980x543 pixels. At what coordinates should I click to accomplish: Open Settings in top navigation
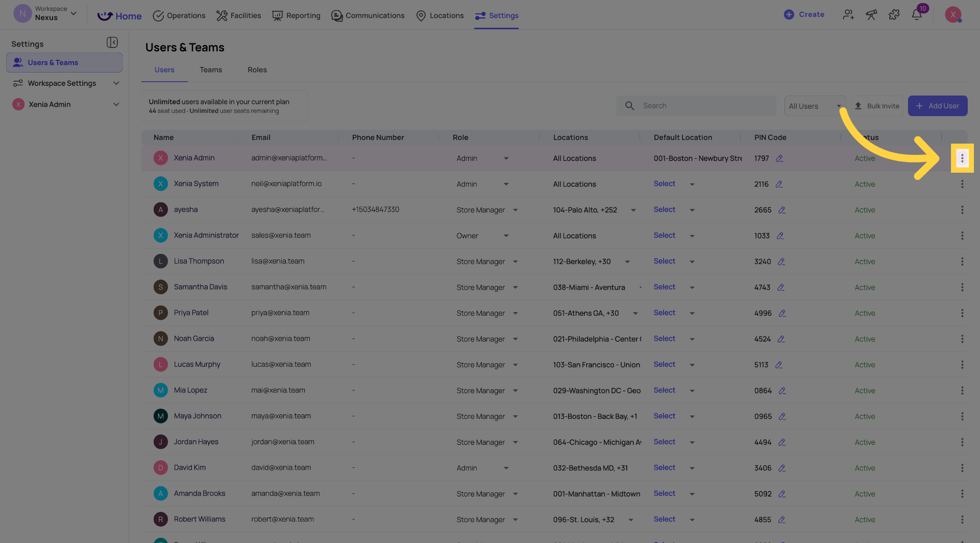tap(496, 16)
